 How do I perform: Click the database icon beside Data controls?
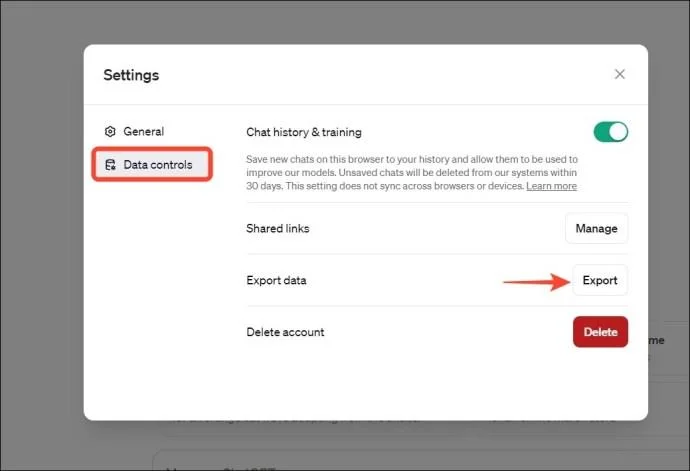coord(110,165)
